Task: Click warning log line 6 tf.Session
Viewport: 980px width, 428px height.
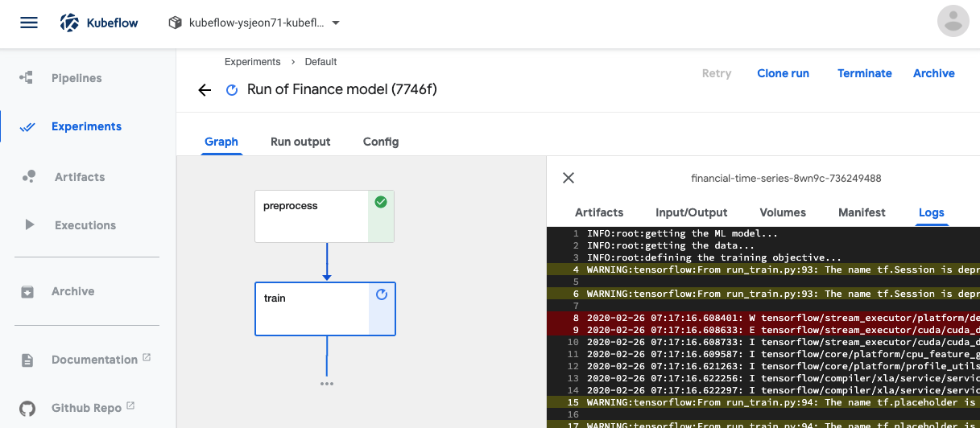Action: click(x=763, y=294)
